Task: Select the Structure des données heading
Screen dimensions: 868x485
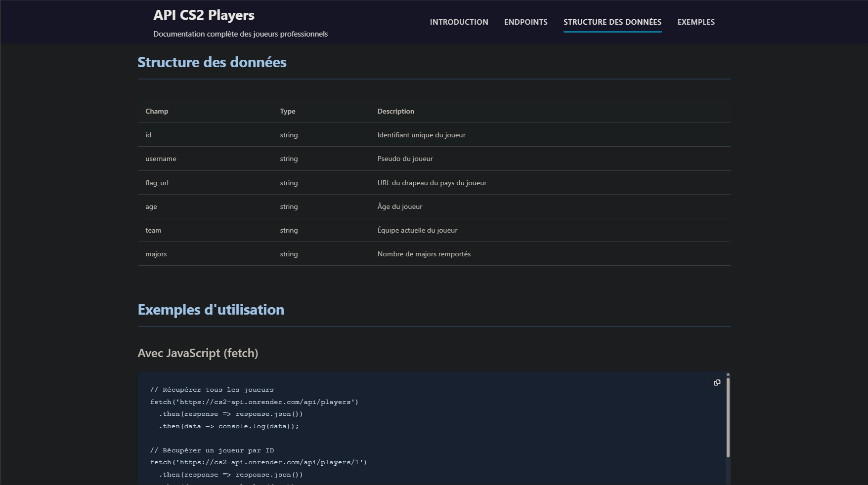Action: [212, 62]
